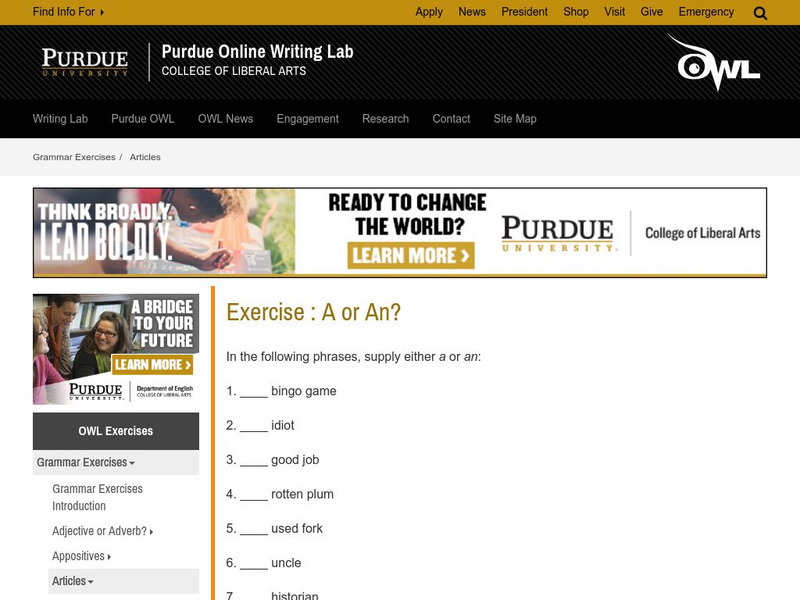Screen dimensions: 800x600
Task: Open the Research menu item
Action: tap(385, 118)
